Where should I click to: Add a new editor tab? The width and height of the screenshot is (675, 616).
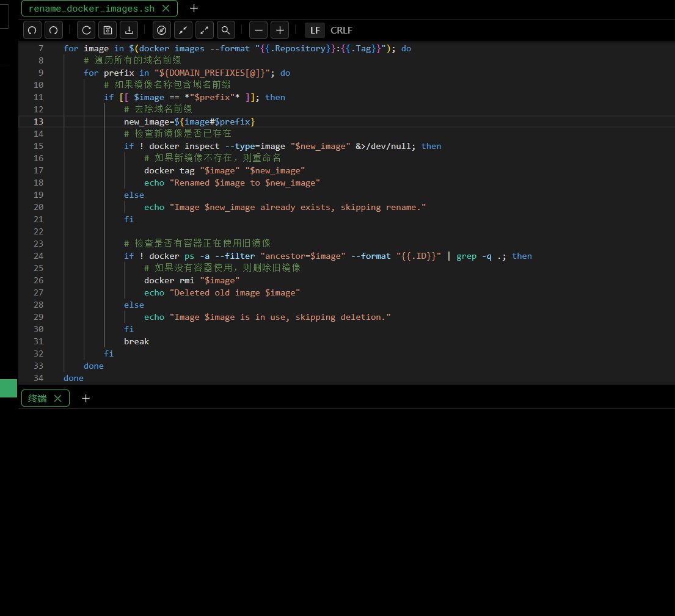pos(194,9)
